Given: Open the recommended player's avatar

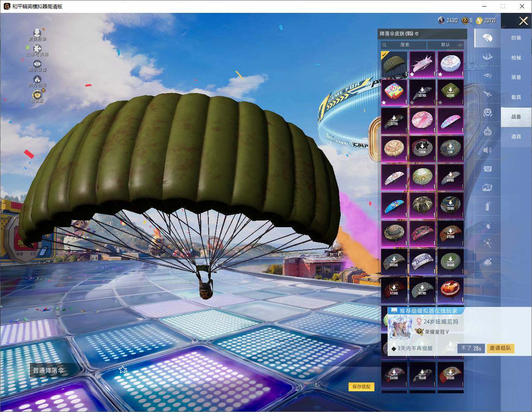Looking at the screenshot, I should (400, 327).
